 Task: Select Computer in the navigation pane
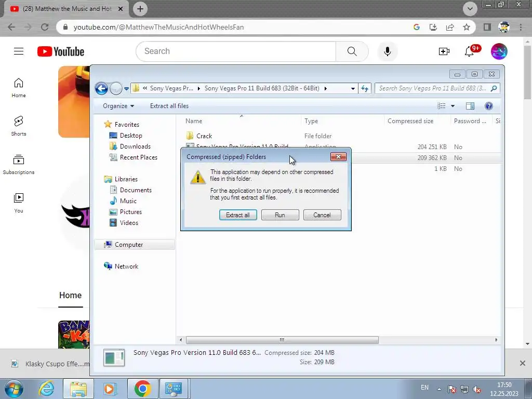pyautogui.click(x=135, y=245)
